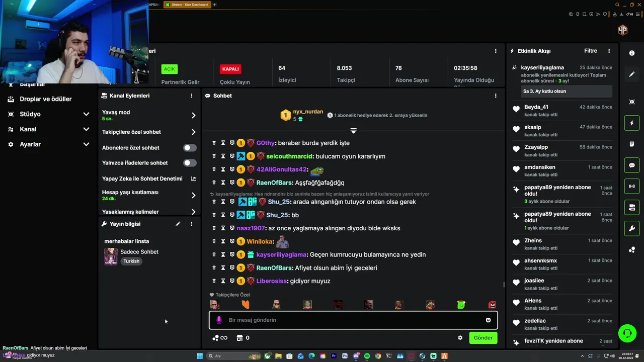The width and height of the screenshot is (644, 362).
Task: Toggle the video camera sidebar icon
Action: point(632,207)
